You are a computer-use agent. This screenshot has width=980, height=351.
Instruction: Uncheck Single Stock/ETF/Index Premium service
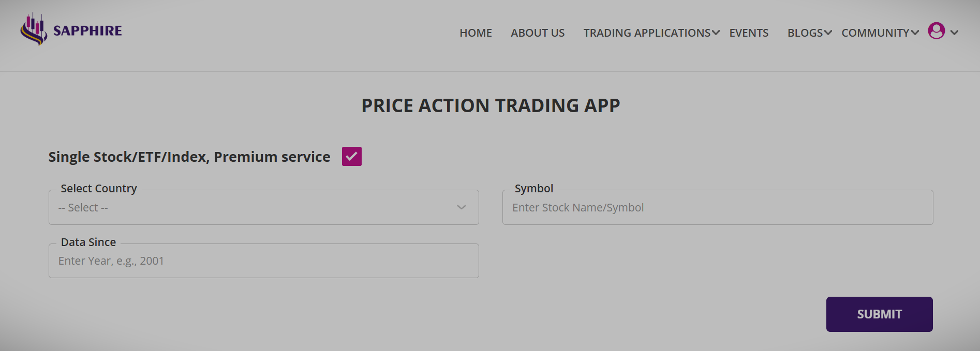tap(351, 156)
